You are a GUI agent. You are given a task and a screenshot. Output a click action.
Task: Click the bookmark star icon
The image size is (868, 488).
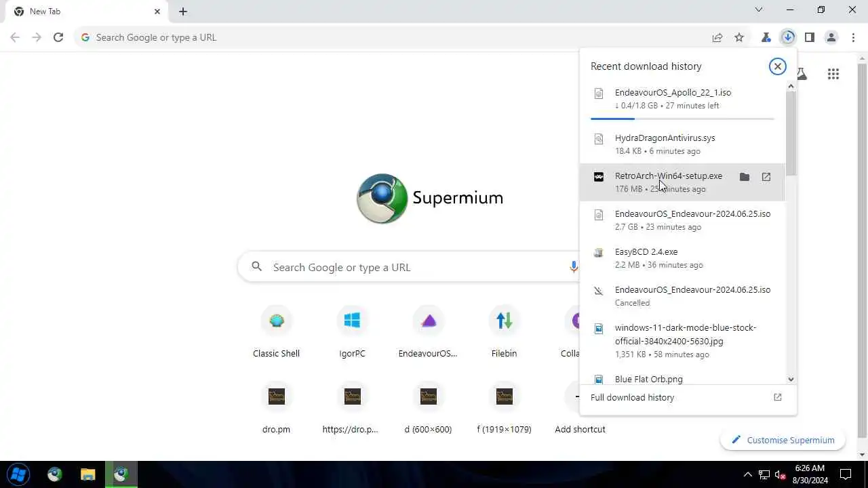739,37
